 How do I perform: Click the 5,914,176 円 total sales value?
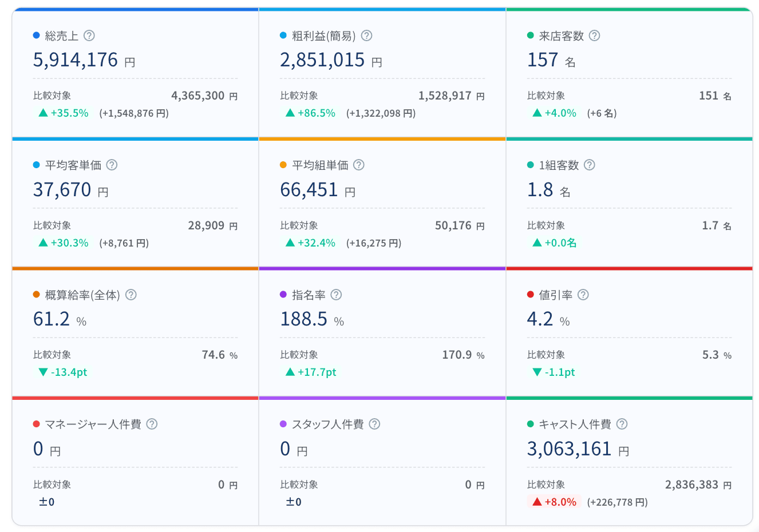tap(84, 60)
